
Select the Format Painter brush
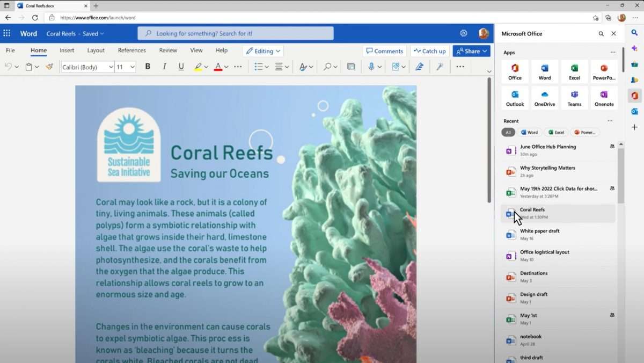(x=49, y=67)
